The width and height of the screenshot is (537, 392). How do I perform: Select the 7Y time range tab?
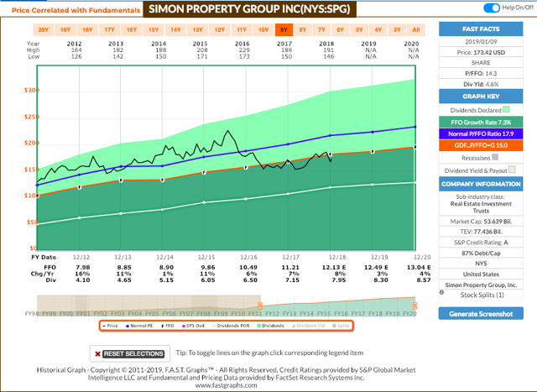[321, 30]
